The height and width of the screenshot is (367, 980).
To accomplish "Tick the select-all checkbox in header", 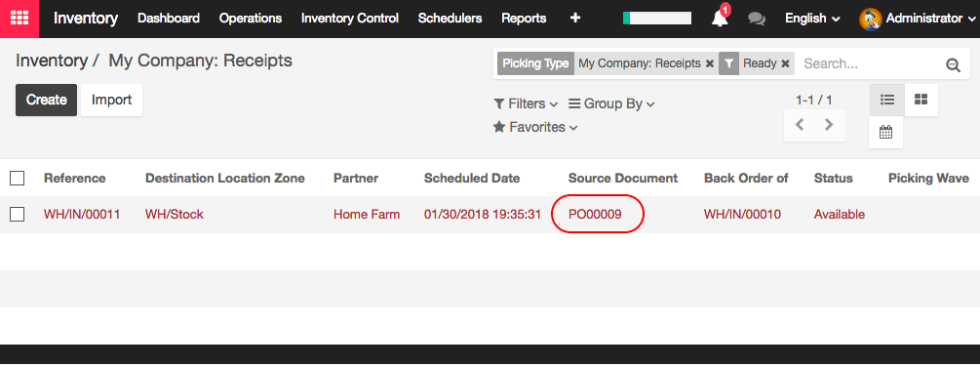I will (17, 179).
